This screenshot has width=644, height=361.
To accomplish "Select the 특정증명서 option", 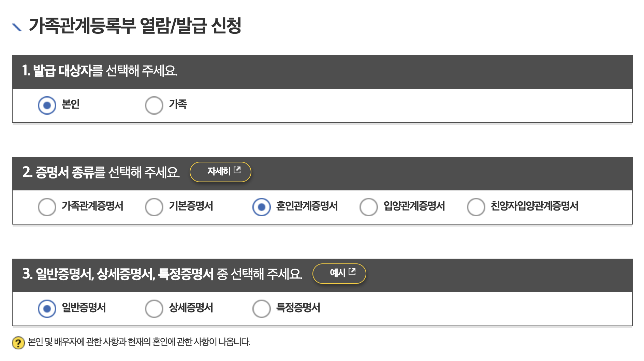I will click(x=261, y=308).
